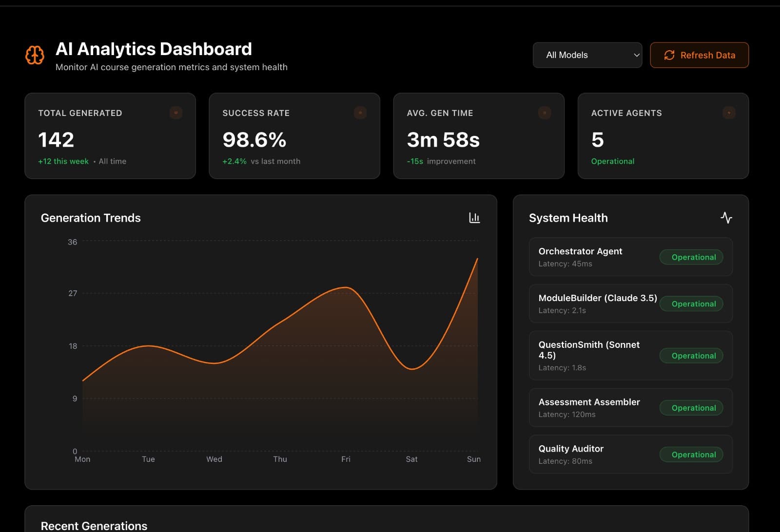Click Orchestrator Agent's Operational status badge
Viewport: 780px width, 532px height.
(691, 257)
